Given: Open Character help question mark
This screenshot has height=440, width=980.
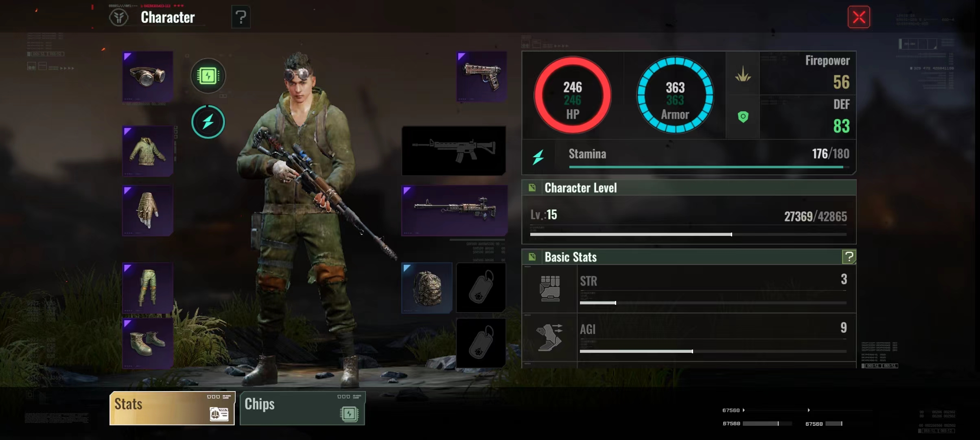Looking at the screenshot, I should [241, 17].
